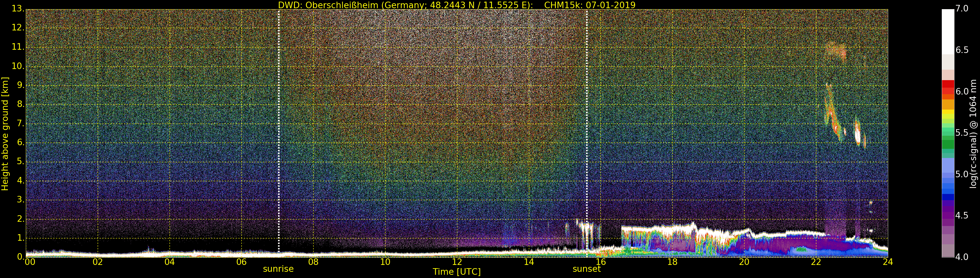Click the dark blue band of the colorbar
The image size is (980, 278).
tap(947, 197)
